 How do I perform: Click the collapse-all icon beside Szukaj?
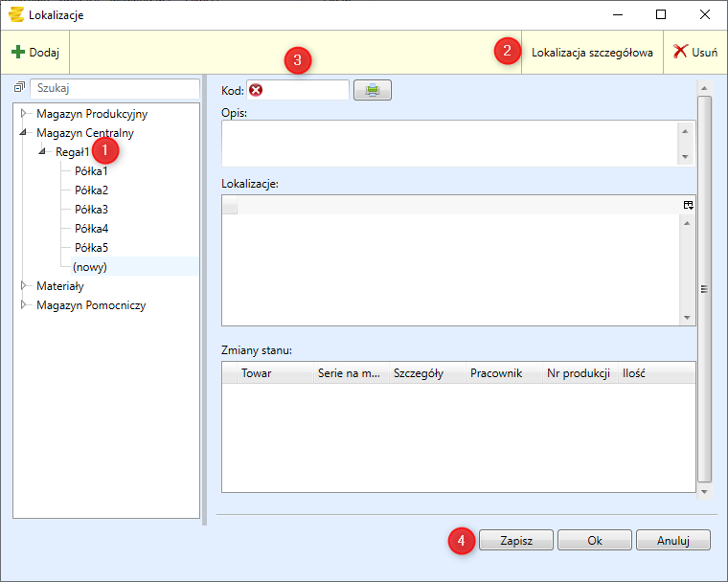click(19, 87)
